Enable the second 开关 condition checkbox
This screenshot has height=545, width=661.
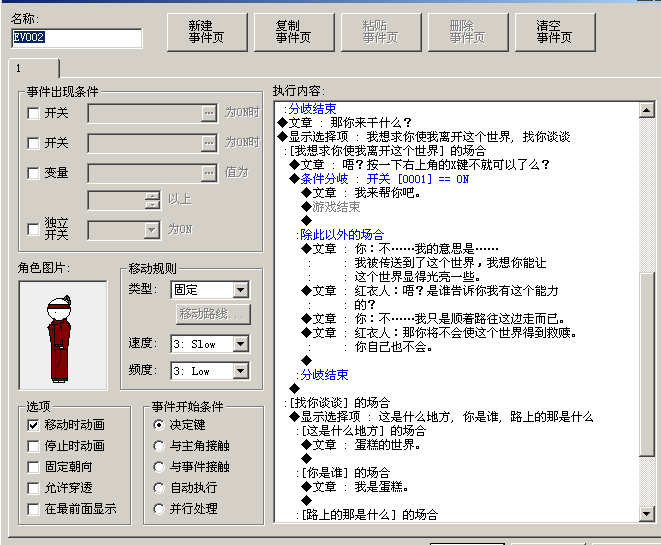[33, 143]
